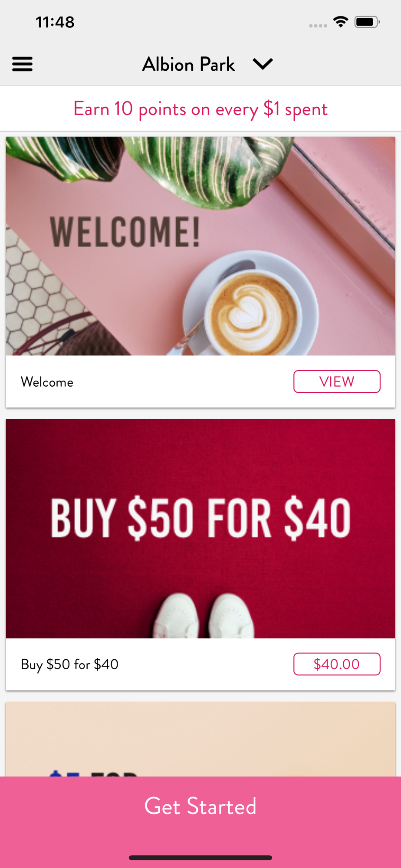Tap the cellular signal dots
401x868 pixels.
318,26
